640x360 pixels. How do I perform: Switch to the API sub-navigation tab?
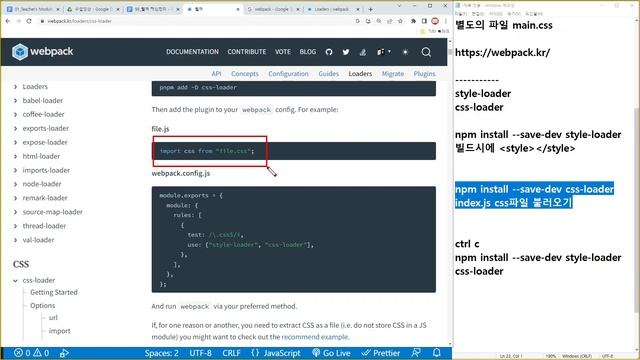216,73
